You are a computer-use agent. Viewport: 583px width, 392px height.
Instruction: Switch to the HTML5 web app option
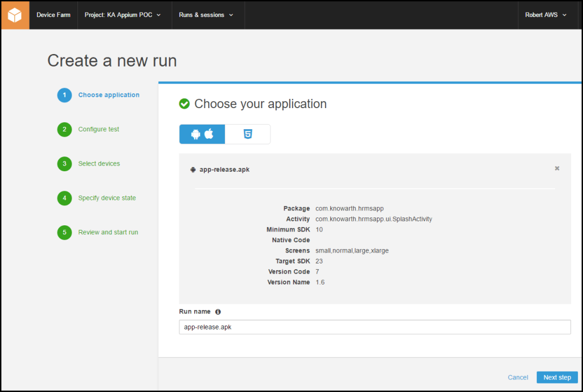click(248, 134)
